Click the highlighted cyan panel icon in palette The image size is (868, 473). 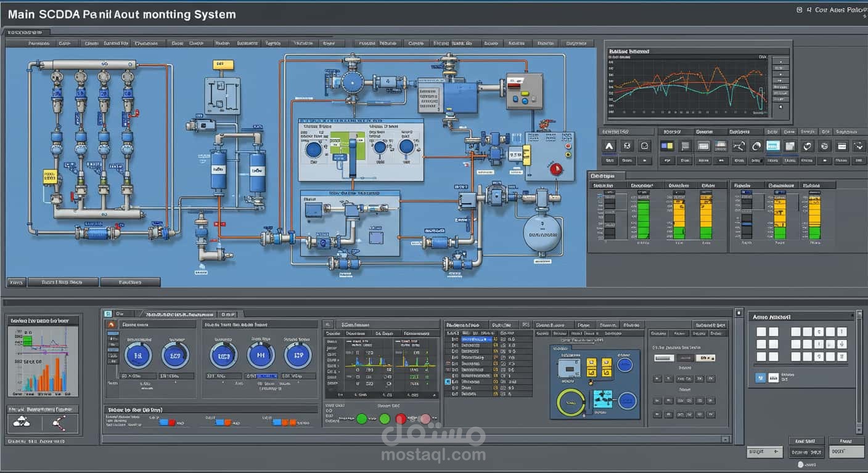(772, 146)
